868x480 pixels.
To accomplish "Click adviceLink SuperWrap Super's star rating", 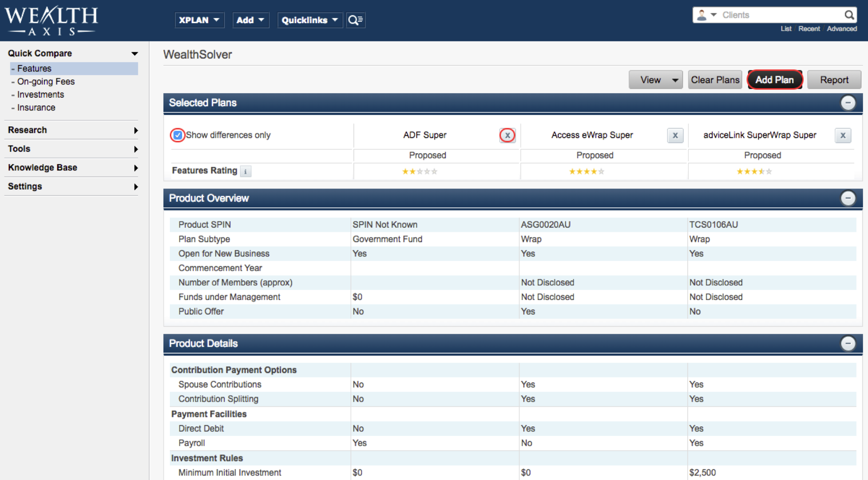I will click(x=754, y=171).
